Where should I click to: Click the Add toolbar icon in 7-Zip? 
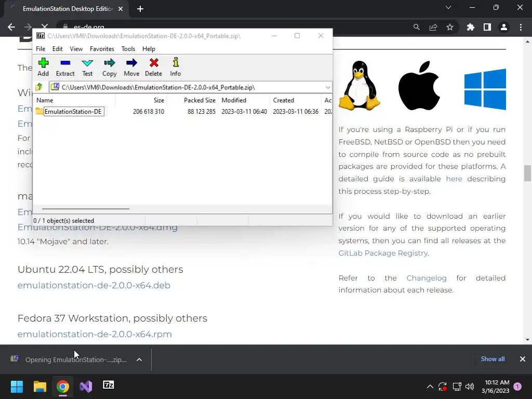43,67
